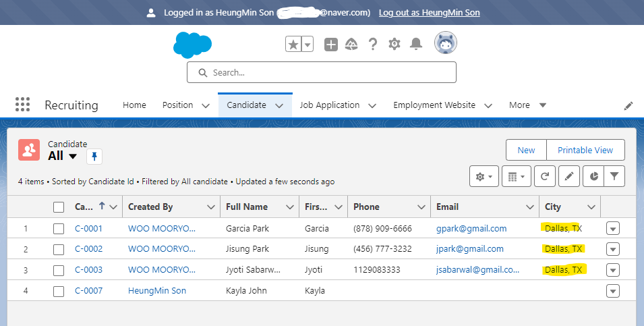Expand the Job Application tab chevron
Viewport: 644px width, 326px height.
pyautogui.click(x=372, y=106)
